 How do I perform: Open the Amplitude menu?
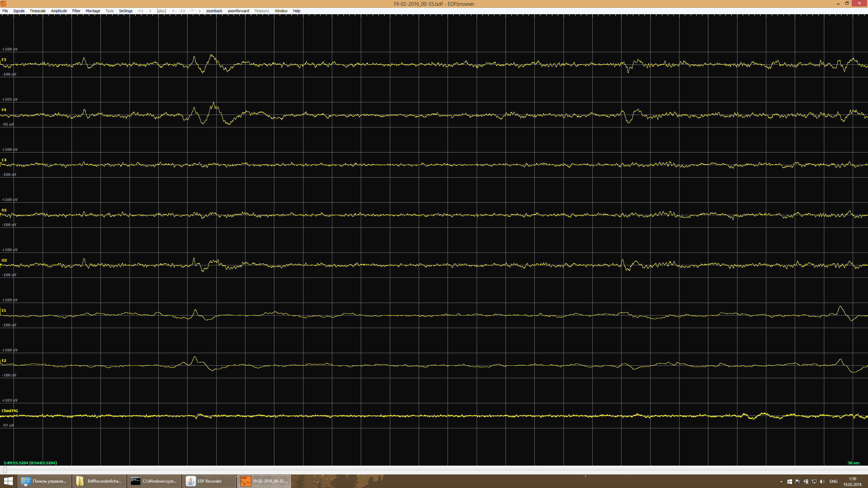(59, 11)
